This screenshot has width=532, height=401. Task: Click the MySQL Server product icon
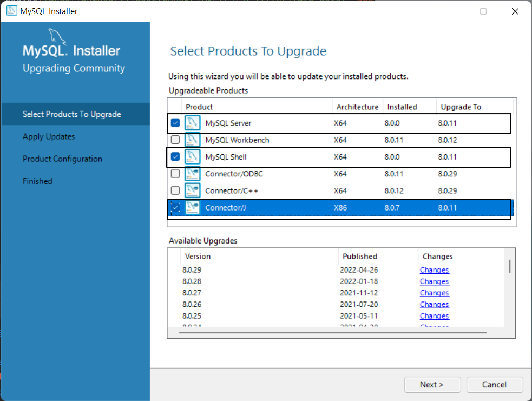coord(192,123)
